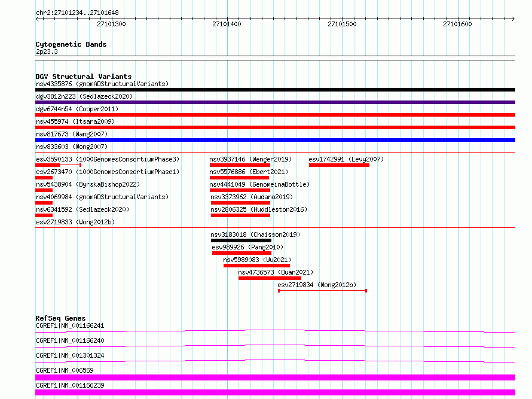This screenshot has width=532, height=399.
Task: Open CGREF1|NM_006569 transcript label
Action: 65,370
